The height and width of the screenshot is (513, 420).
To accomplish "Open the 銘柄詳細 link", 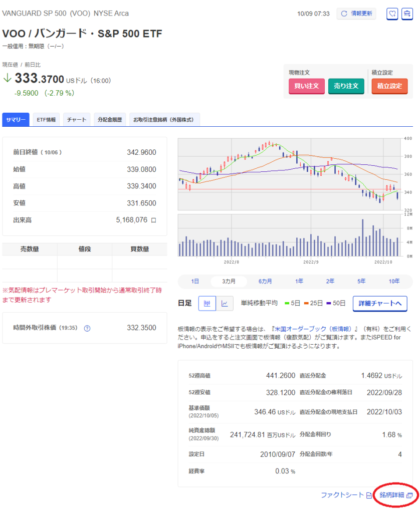I will (x=392, y=495).
